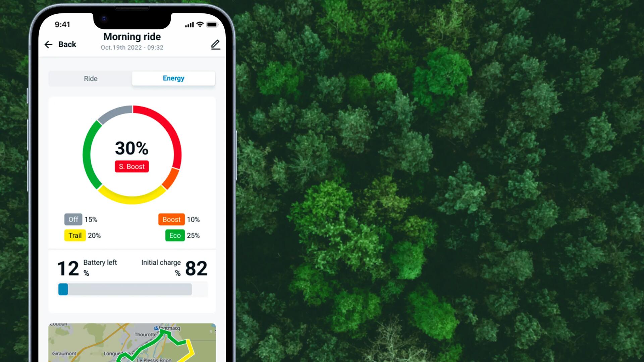The image size is (644, 362).
Task: Tap the morning ride title label
Action: [x=131, y=37]
